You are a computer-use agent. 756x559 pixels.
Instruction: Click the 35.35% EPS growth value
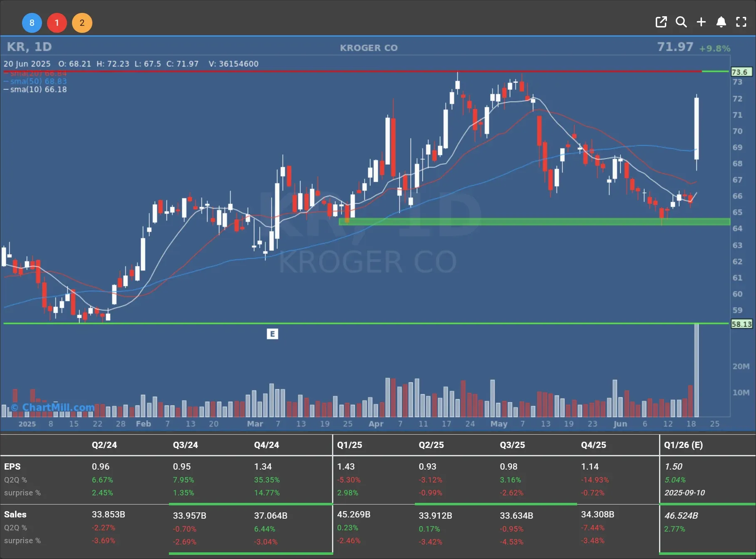coord(267,480)
